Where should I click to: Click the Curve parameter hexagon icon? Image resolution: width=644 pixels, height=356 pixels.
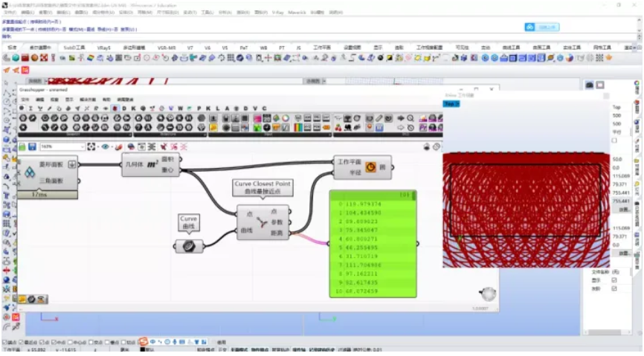point(189,246)
